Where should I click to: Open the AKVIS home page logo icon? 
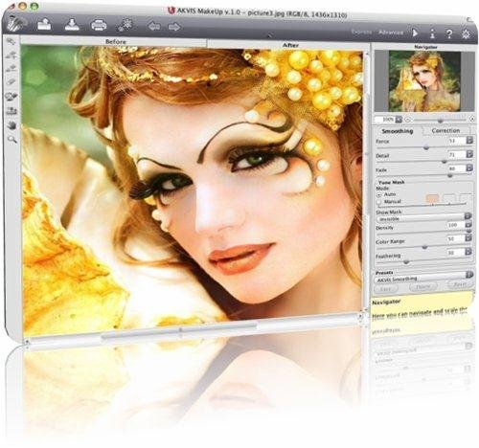(16, 24)
